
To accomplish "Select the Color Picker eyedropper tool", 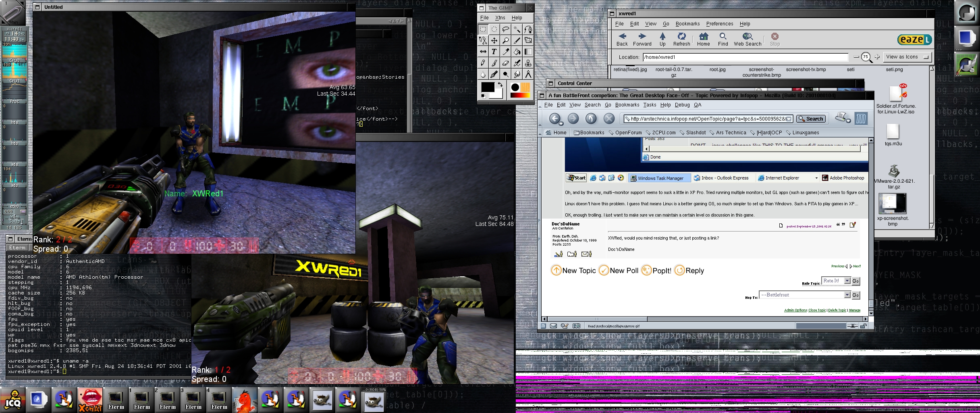I will [x=505, y=52].
